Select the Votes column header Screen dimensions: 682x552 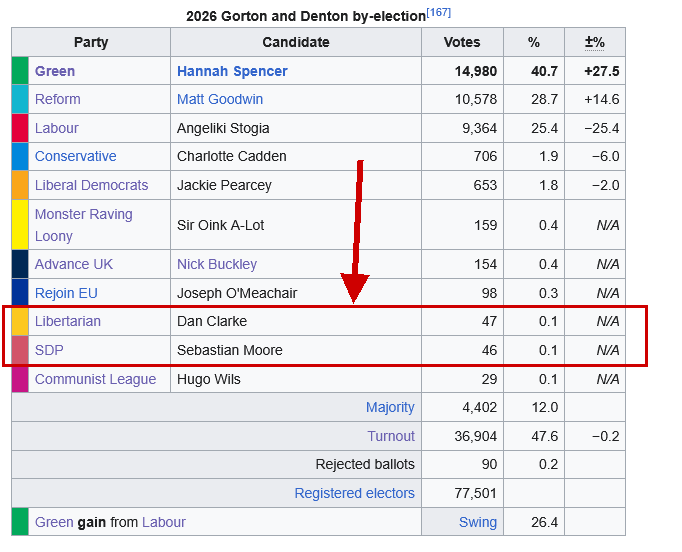(462, 42)
